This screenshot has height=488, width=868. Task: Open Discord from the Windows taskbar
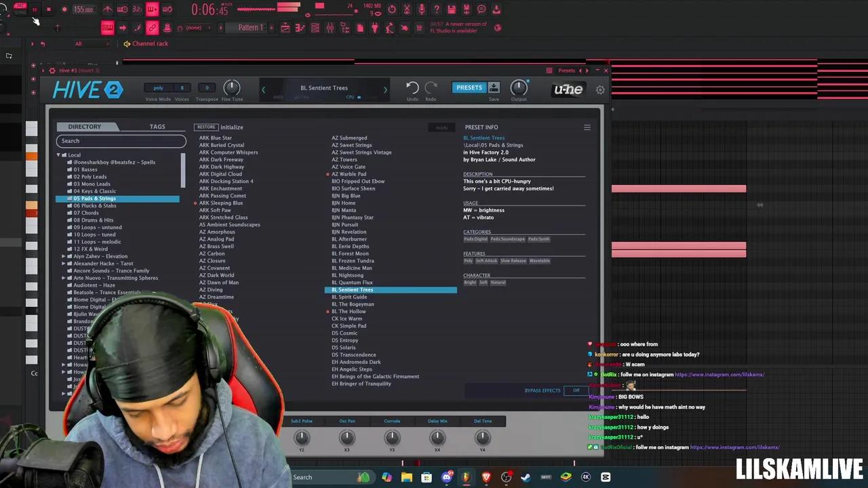click(x=446, y=477)
